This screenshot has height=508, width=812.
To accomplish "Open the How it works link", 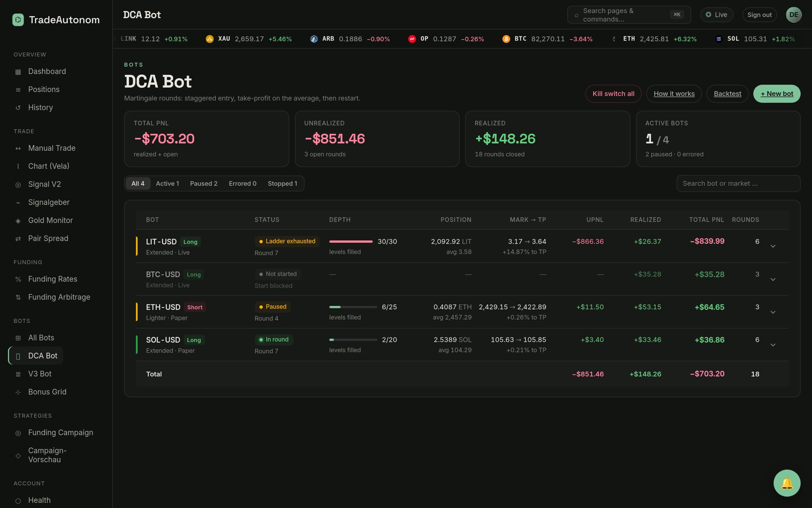I will [674, 94].
